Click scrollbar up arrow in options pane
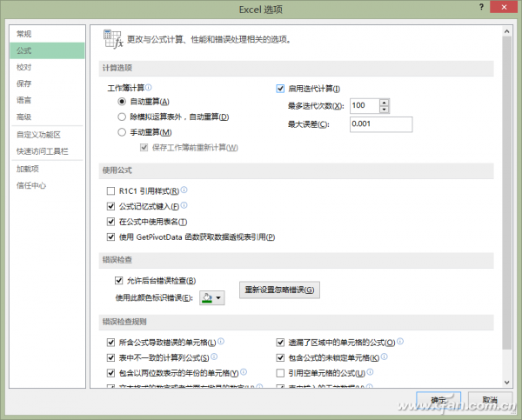The width and height of the screenshot is (522, 420). pos(506,31)
